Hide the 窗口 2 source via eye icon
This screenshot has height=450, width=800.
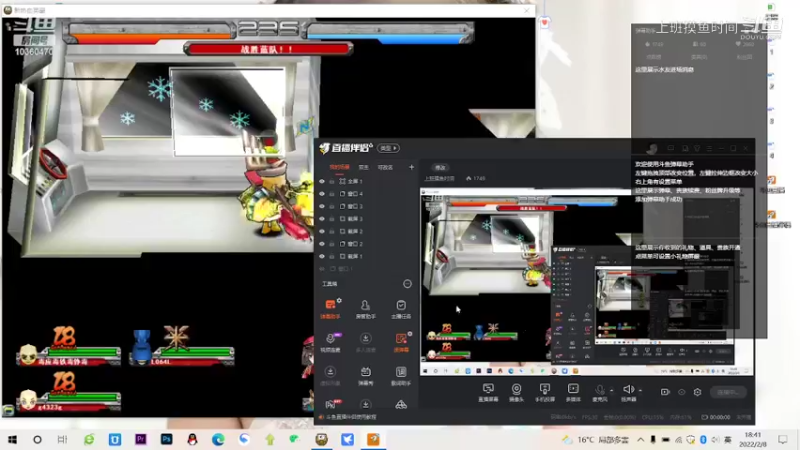(x=322, y=244)
